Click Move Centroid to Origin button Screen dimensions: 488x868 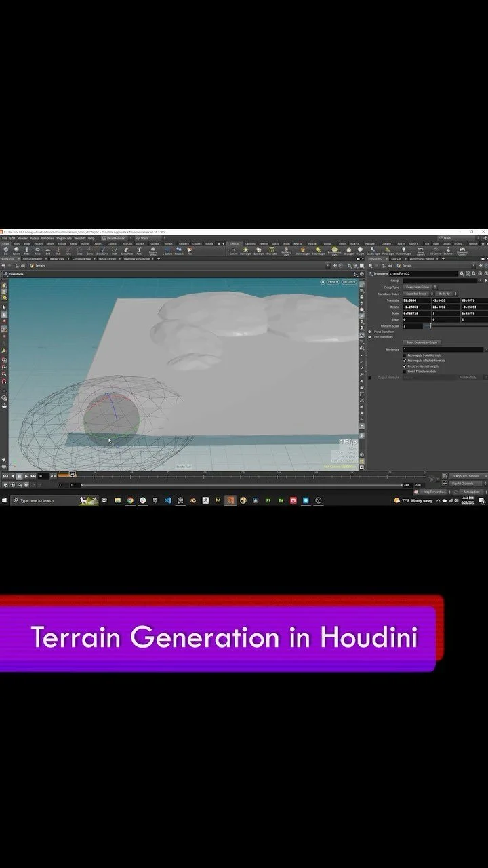(x=422, y=342)
